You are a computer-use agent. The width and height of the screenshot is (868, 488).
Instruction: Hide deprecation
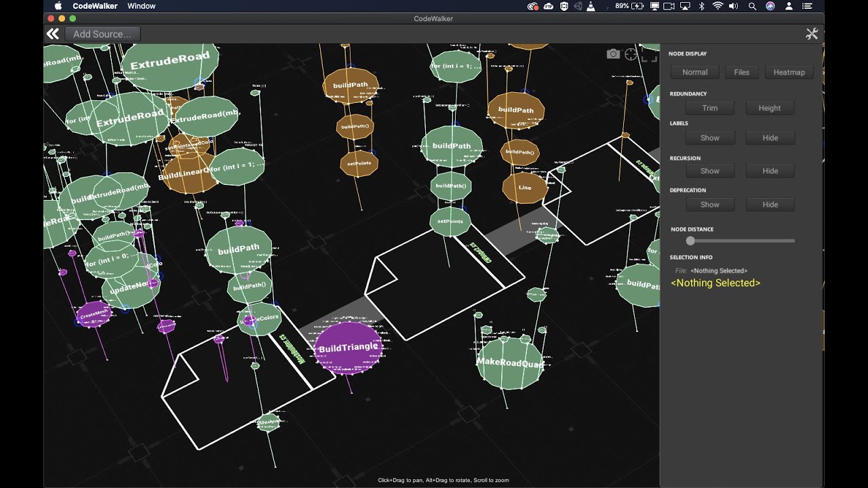coord(770,204)
